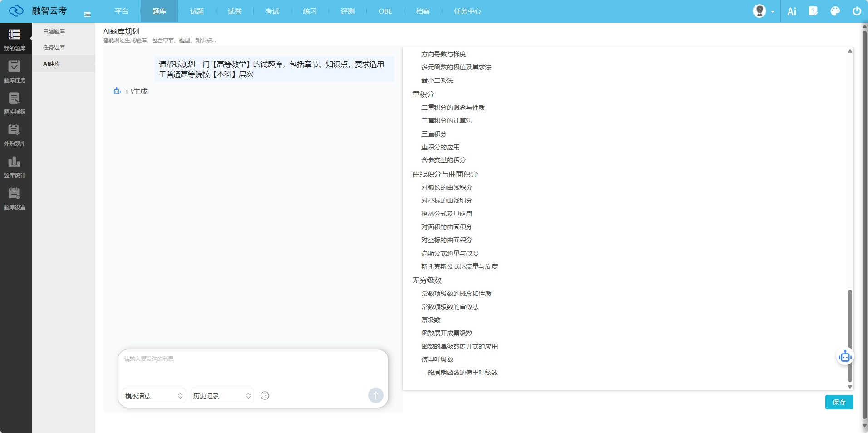The height and width of the screenshot is (433, 868).
Task: Click the floating robot assistant button
Action: [x=845, y=356]
